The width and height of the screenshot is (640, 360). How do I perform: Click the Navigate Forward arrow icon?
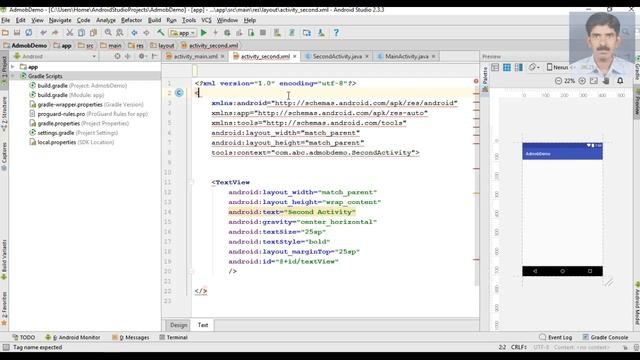tap(146, 33)
